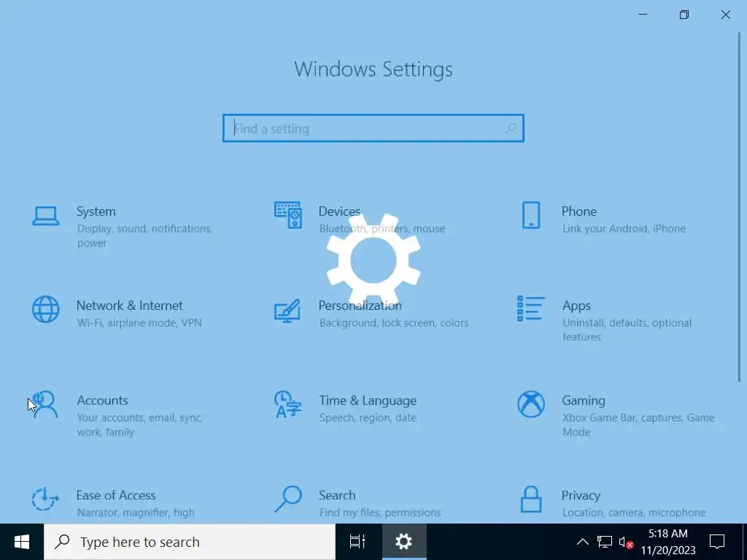747x560 pixels.
Task: Open the Privacy padlock icon
Action: coord(531,499)
